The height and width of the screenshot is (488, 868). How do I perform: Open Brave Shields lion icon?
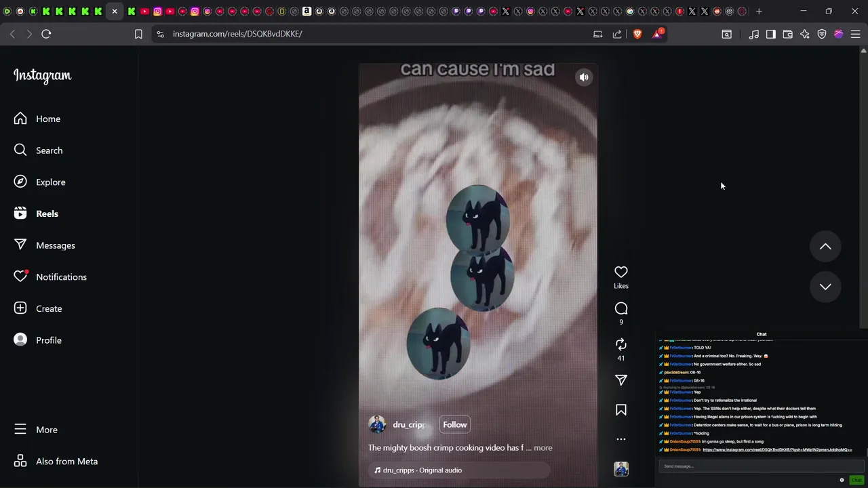[x=637, y=34]
